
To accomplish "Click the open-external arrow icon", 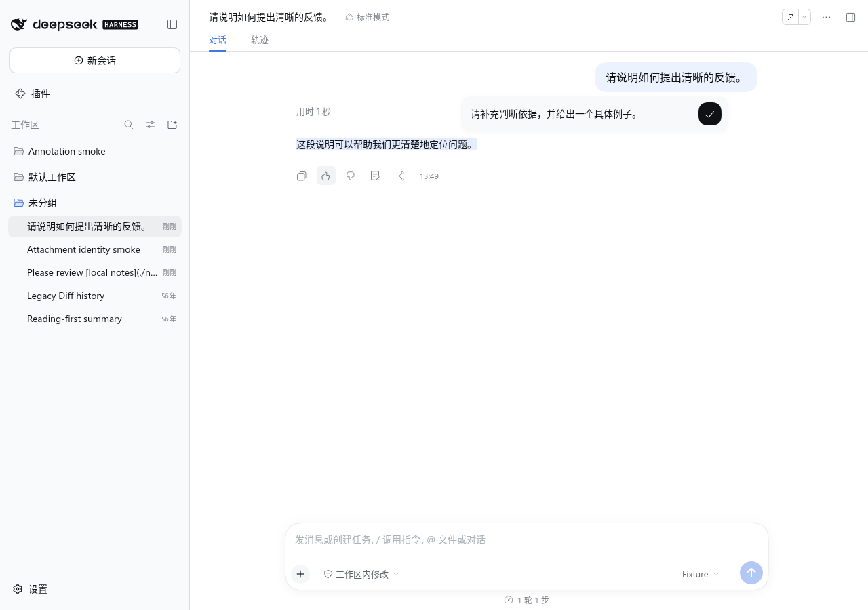I will (x=790, y=17).
